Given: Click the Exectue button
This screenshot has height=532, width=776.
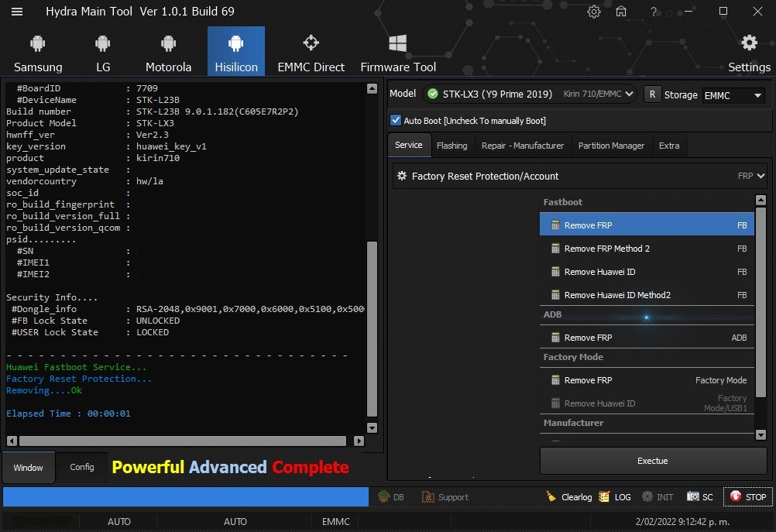Looking at the screenshot, I should click(653, 461).
